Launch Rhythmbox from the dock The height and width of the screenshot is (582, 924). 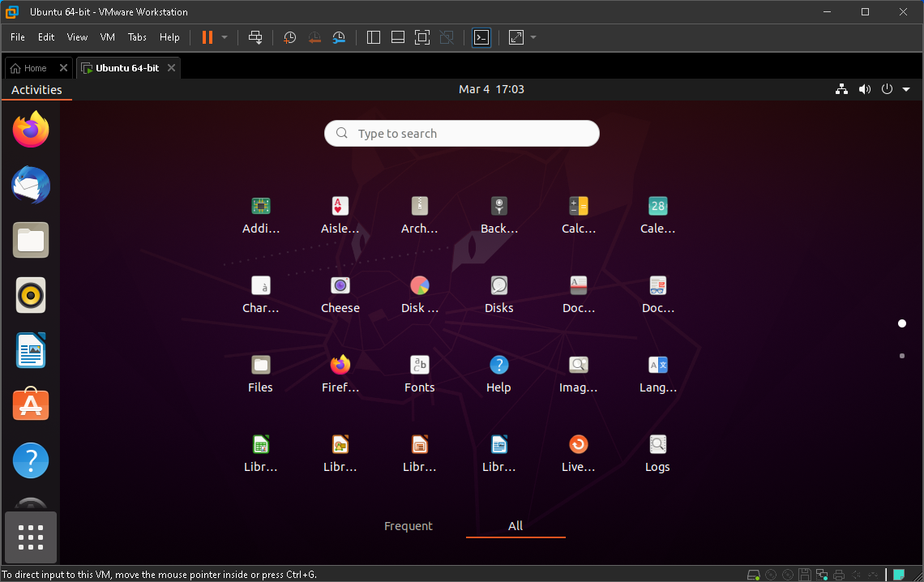tap(30, 295)
